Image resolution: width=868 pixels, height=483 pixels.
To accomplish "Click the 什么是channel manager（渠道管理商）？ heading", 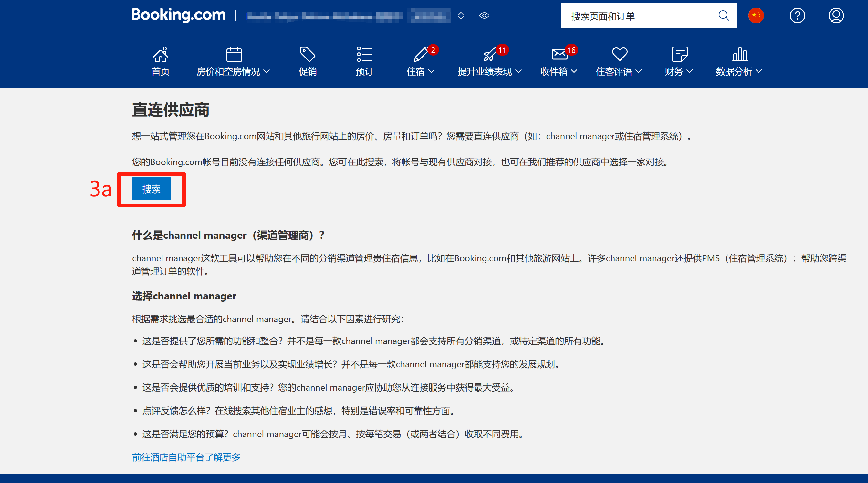I will tap(228, 235).
